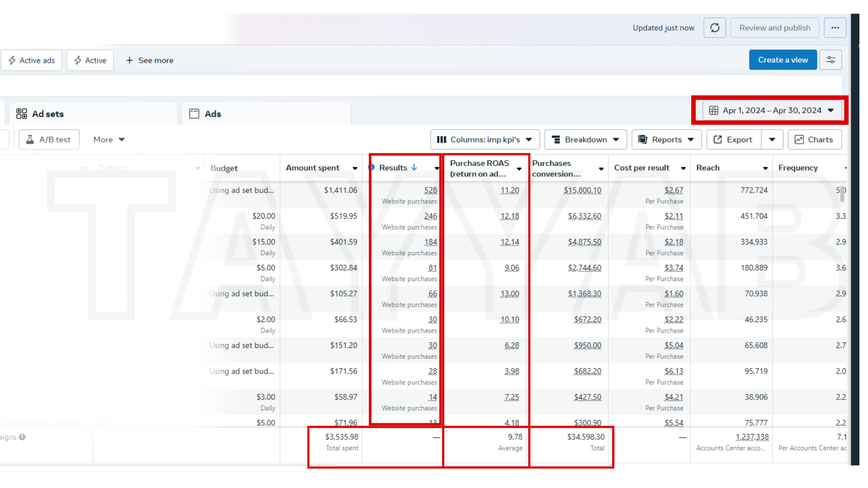
Task: Click the Results info indicator icon
Action: (372, 168)
